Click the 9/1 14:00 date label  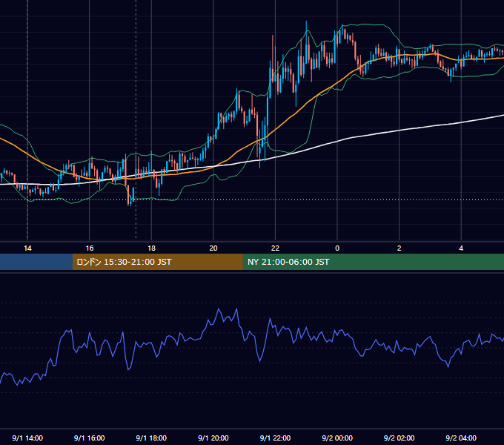tap(27, 438)
